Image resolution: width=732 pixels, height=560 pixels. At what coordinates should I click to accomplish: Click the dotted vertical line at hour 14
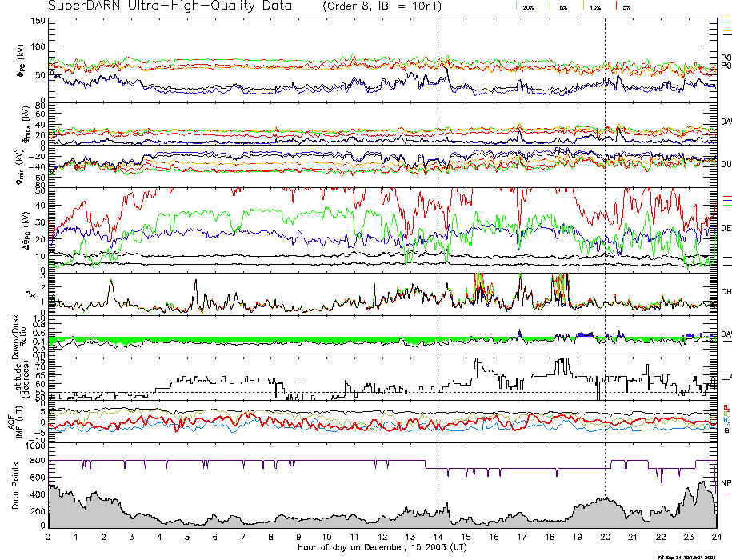point(438,240)
